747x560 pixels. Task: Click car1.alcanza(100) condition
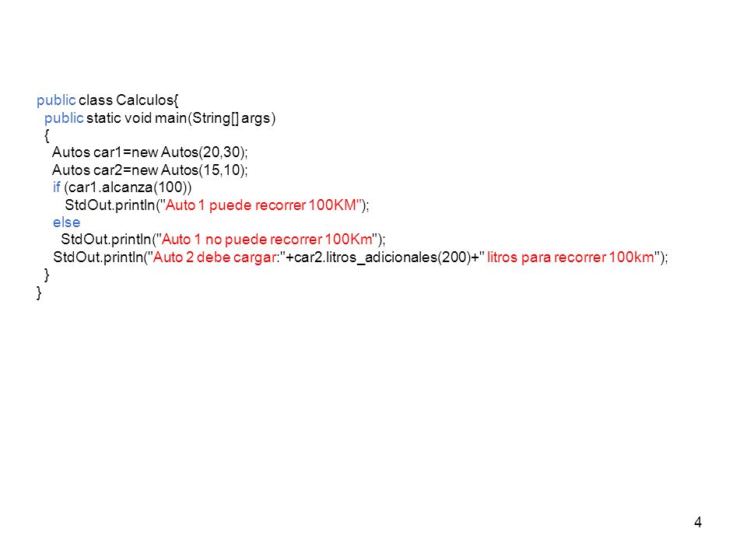[x=128, y=187]
